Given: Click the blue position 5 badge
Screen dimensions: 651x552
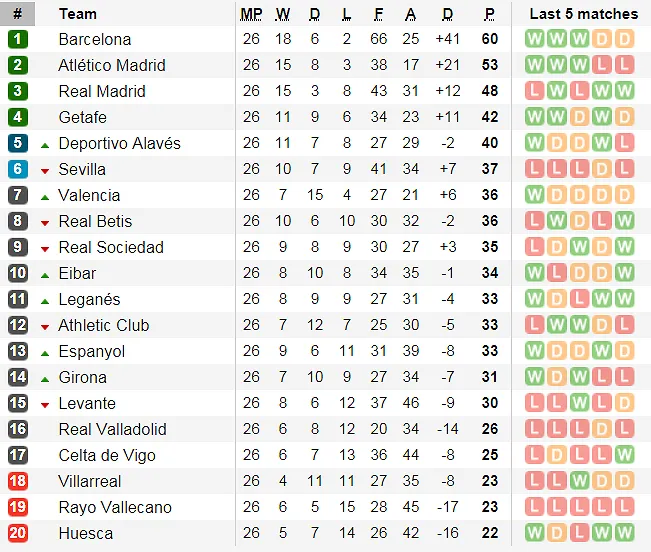Looking at the screenshot, I should coord(17,143).
